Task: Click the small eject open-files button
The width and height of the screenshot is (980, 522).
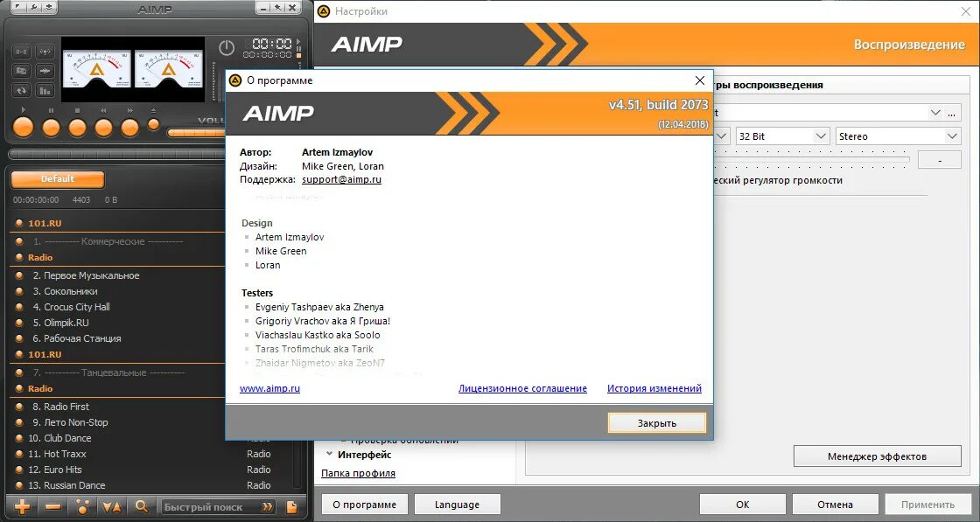Action: pyautogui.click(x=154, y=123)
